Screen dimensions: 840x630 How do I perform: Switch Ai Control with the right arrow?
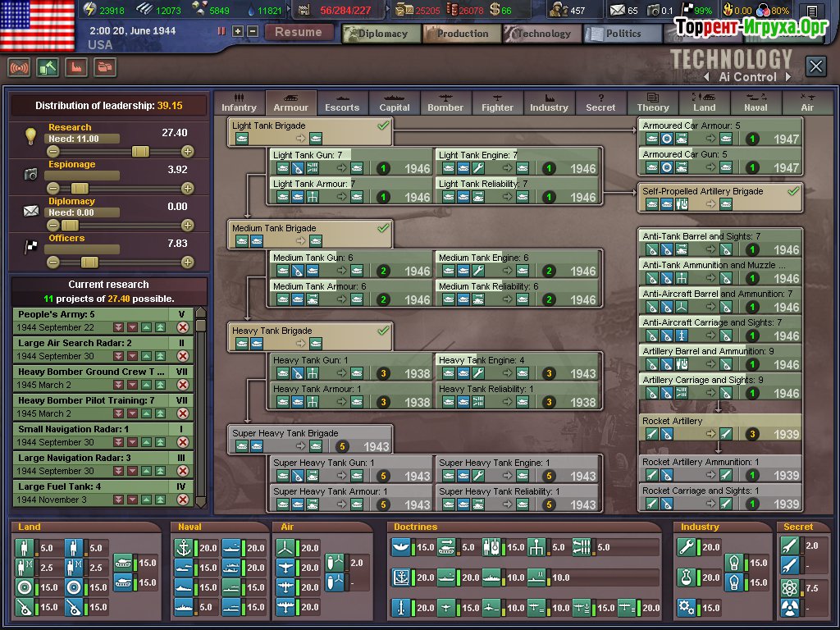[x=787, y=77]
